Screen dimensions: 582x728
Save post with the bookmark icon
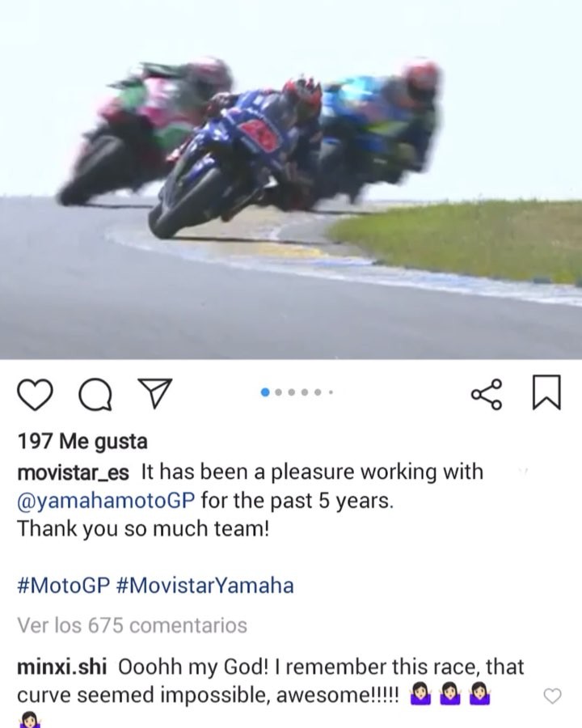click(546, 392)
